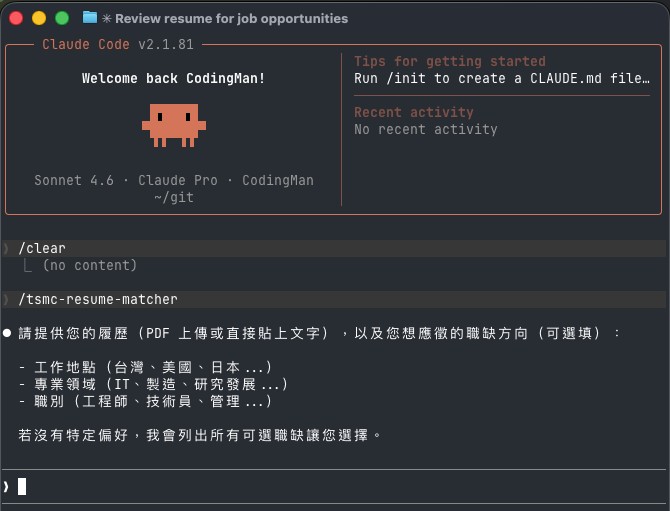Screen dimensions: 670x511
Task: Click the '(no content)' output line
Action: 90,265
